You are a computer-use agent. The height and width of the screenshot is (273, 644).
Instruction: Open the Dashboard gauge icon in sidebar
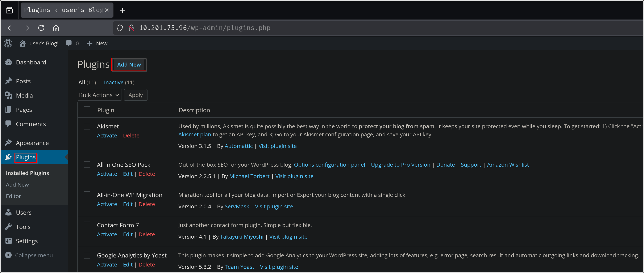[8, 62]
